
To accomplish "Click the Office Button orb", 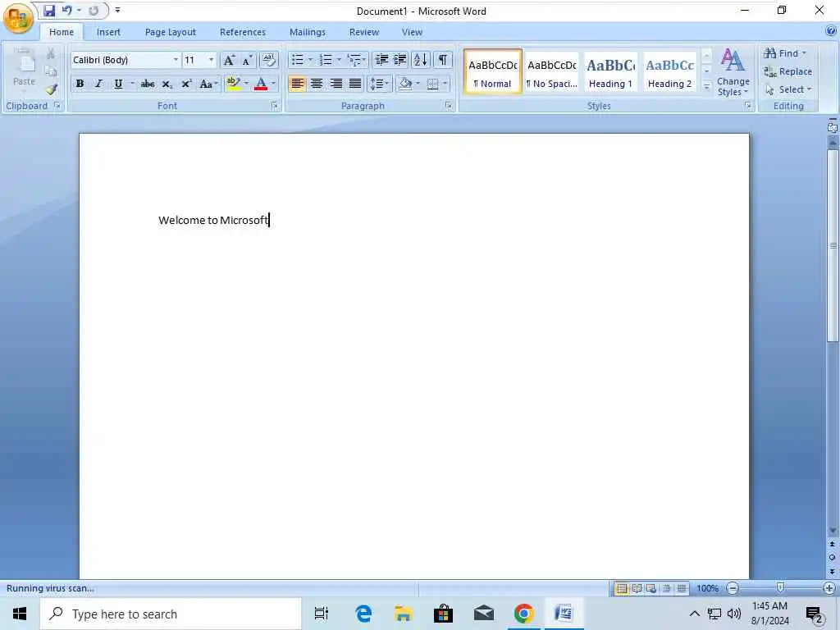I will coord(18,19).
